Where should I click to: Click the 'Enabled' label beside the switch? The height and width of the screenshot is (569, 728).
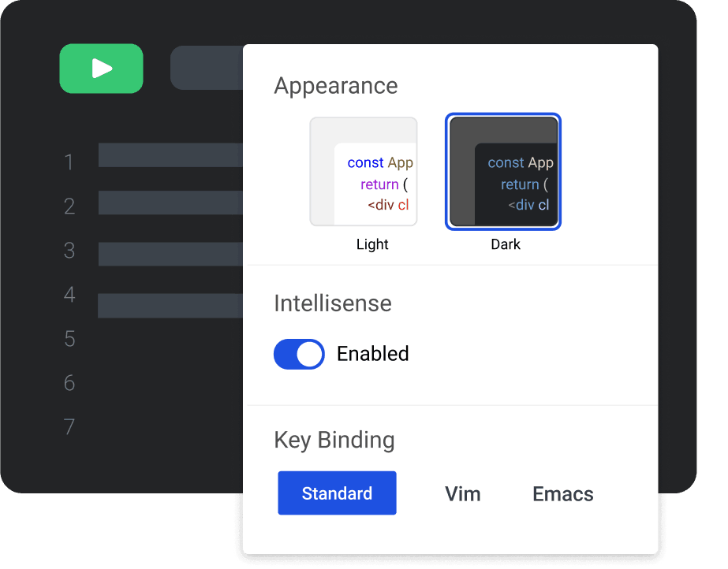pos(372,354)
